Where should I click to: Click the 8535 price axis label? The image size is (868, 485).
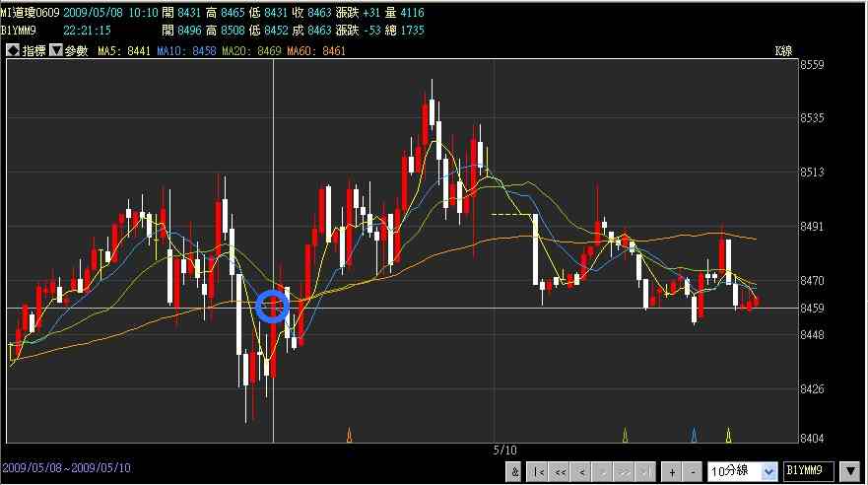[x=812, y=118]
